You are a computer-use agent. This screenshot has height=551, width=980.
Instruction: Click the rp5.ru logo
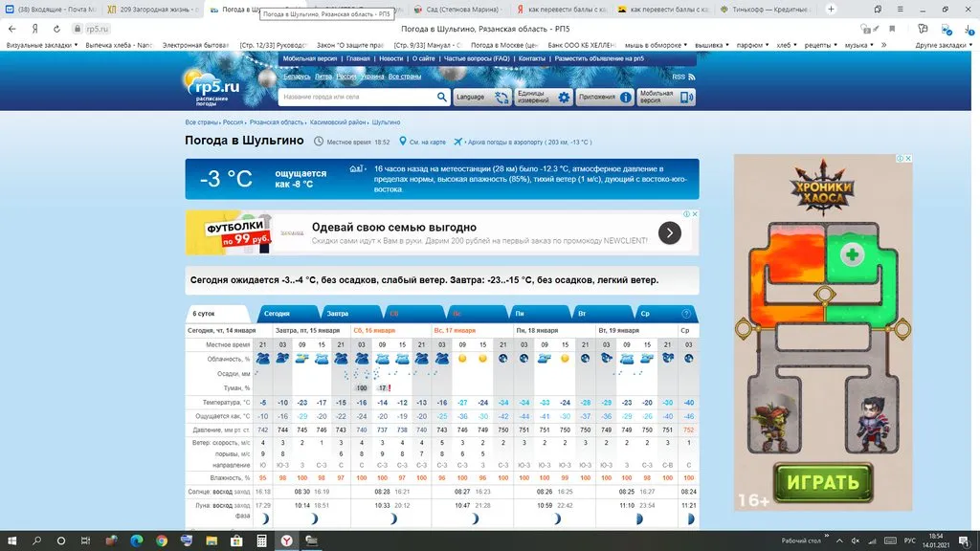[x=213, y=88]
